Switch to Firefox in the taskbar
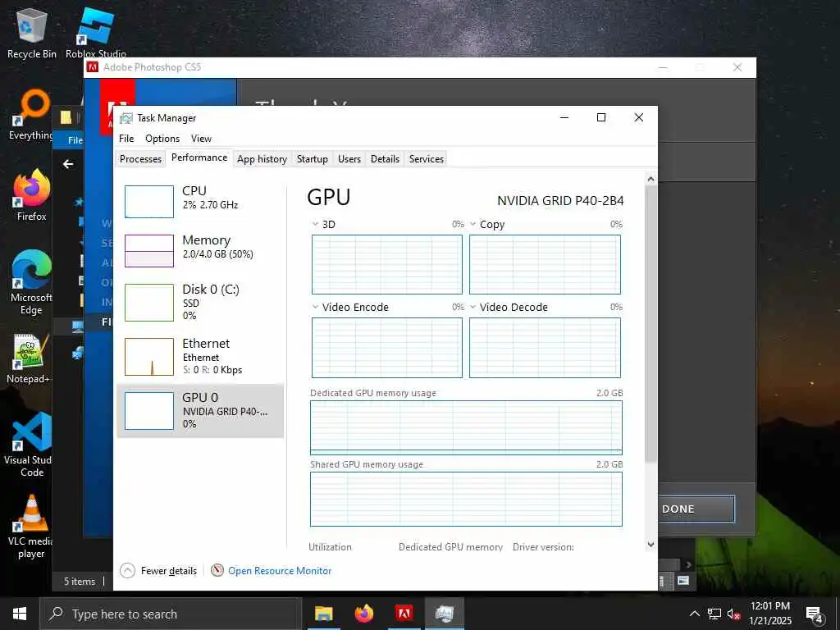 [x=364, y=614]
